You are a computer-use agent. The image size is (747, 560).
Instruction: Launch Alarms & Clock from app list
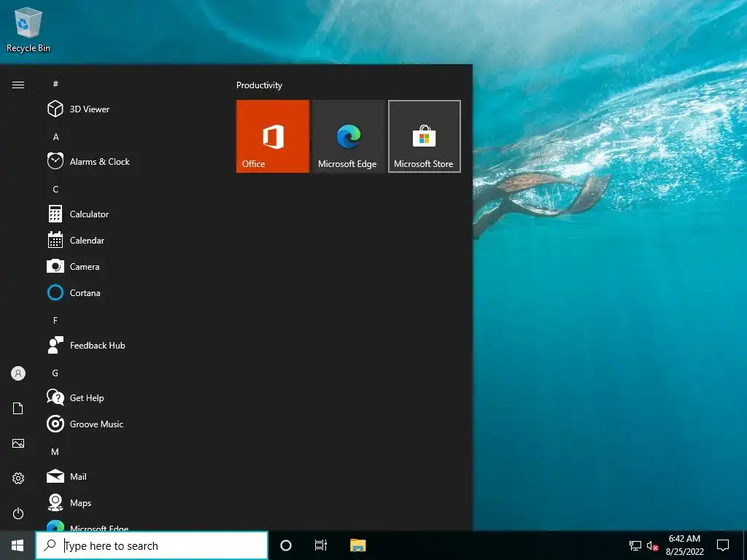click(x=128, y=161)
